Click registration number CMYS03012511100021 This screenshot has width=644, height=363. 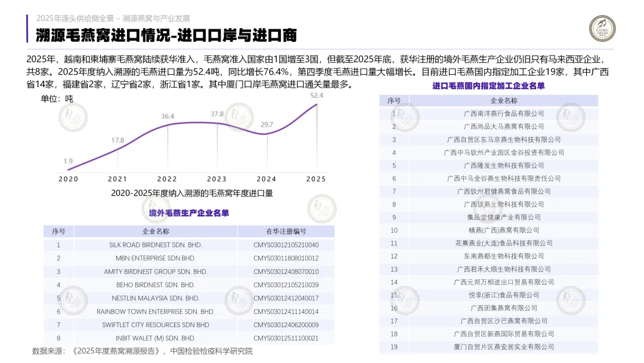tap(286, 339)
